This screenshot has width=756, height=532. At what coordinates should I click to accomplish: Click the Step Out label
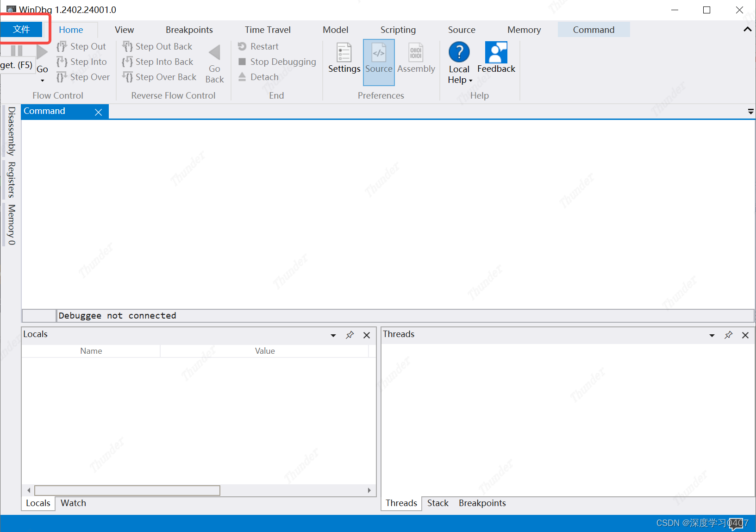[88, 46]
